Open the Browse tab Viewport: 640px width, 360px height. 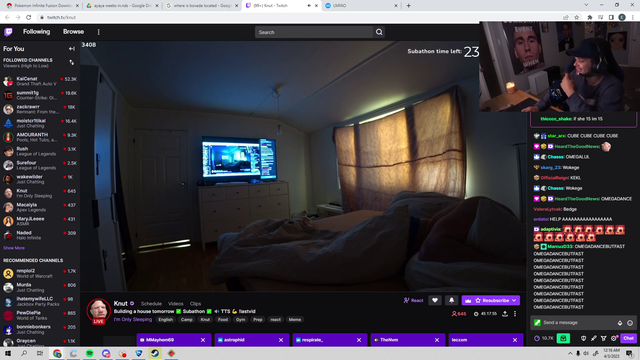coord(73,32)
